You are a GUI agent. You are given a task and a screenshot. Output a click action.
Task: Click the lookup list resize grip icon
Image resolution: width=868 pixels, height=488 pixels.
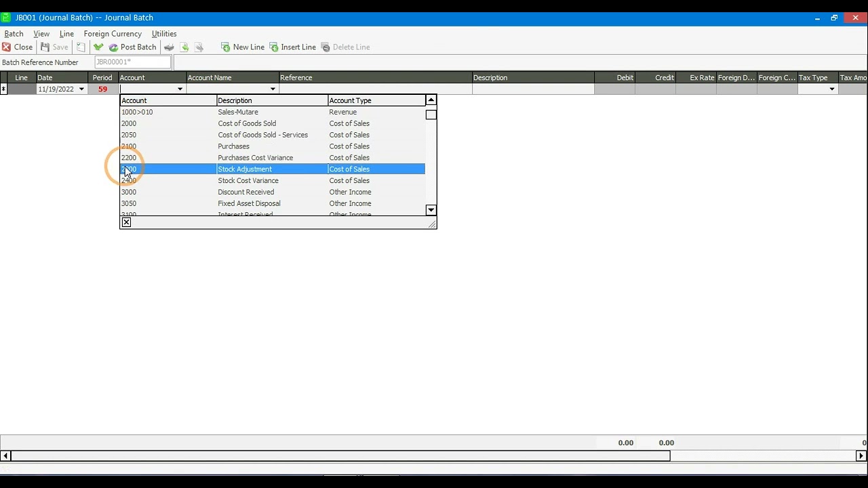[x=432, y=224]
